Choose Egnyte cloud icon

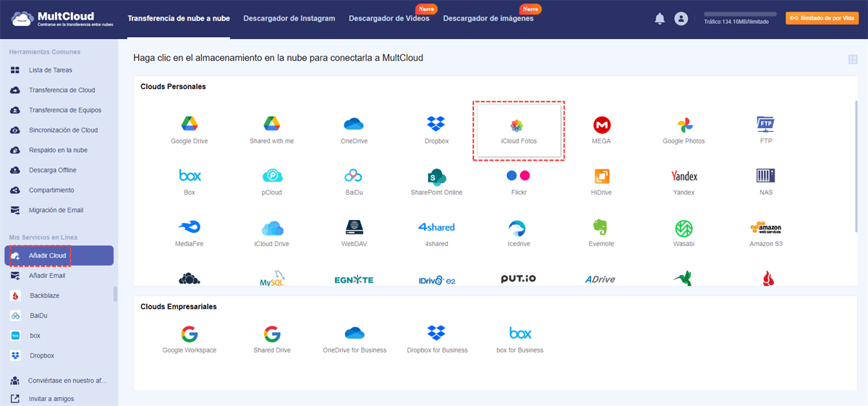pos(354,279)
